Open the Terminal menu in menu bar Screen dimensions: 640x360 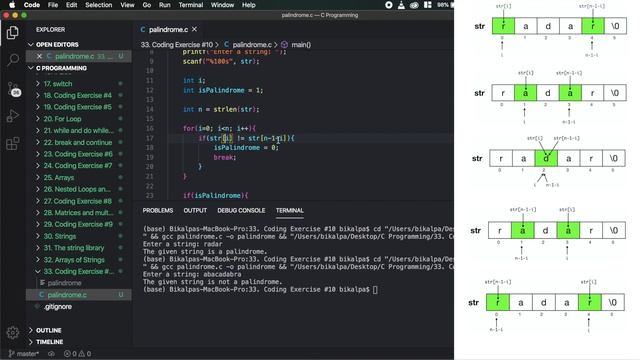coord(191,5)
